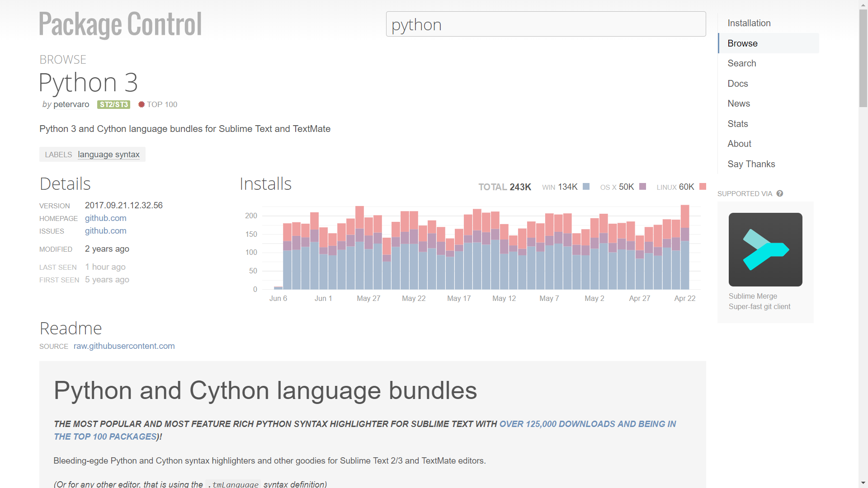Screen dimensions: 868x488
Task: Click the scrollbar up arrow
Action: 863,4
